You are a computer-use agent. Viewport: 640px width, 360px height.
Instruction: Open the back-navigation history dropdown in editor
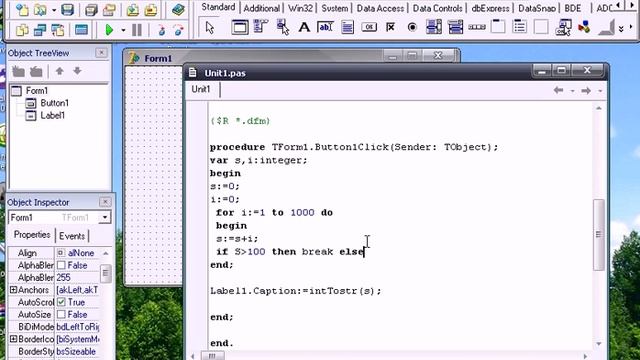573,91
